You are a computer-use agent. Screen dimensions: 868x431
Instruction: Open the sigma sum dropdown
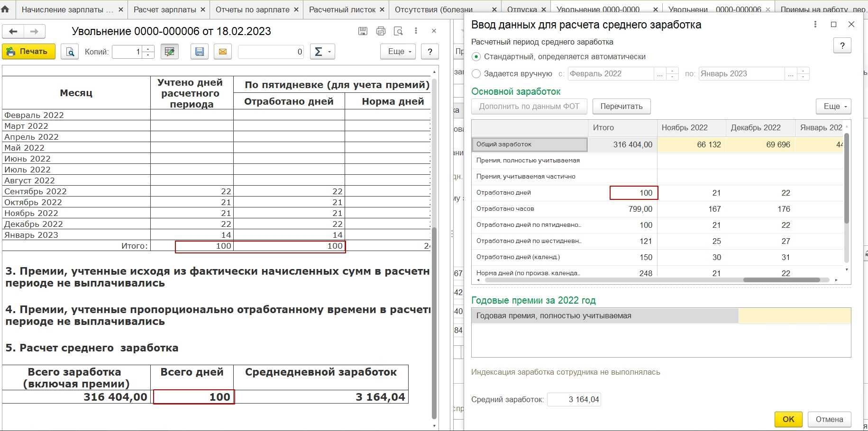coord(322,52)
